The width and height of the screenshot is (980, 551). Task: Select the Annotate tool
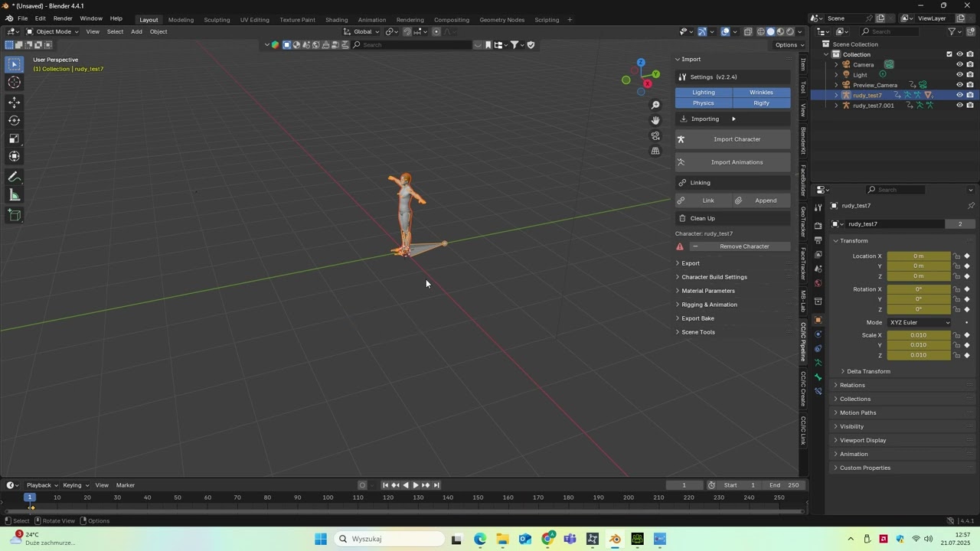pos(15,177)
